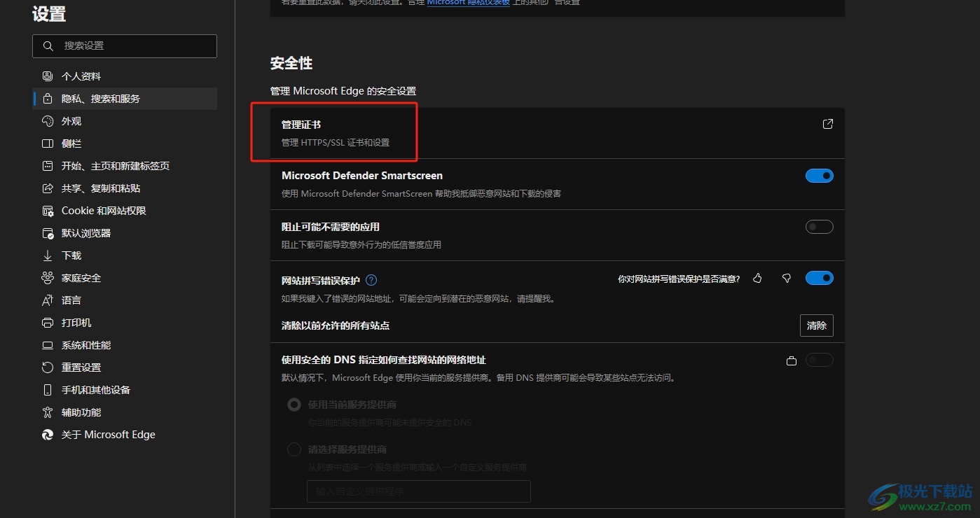Toggle the 使用安全的 DNS switch
The height and width of the screenshot is (518, 980).
pyautogui.click(x=820, y=360)
